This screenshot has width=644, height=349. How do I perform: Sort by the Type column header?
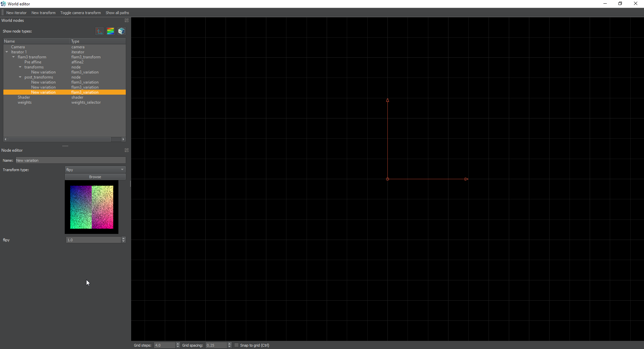pos(98,41)
